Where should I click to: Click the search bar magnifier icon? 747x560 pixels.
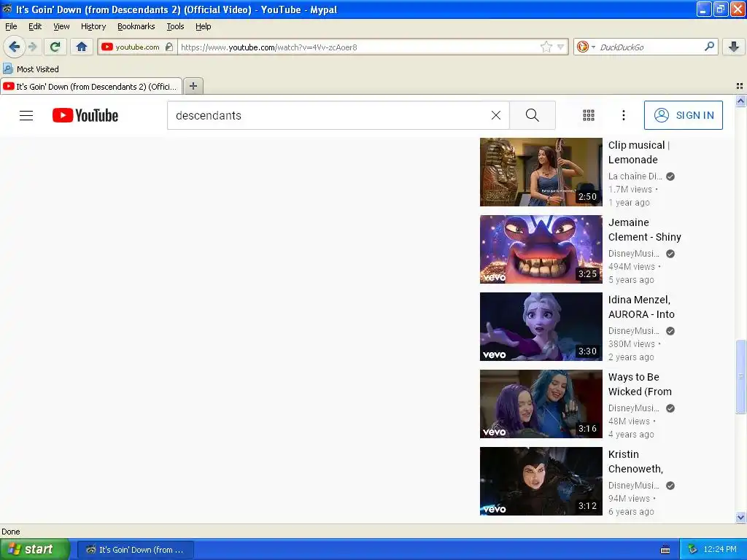click(x=709, y=47)
